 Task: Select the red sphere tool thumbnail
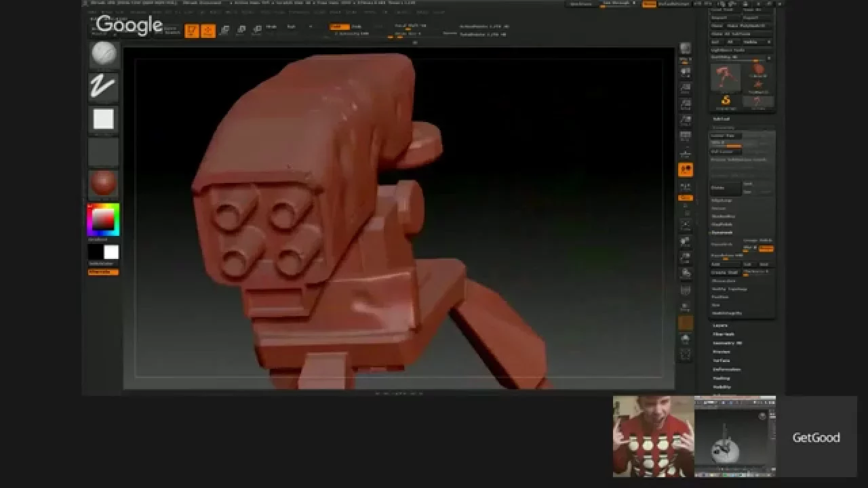pos(759,70)
